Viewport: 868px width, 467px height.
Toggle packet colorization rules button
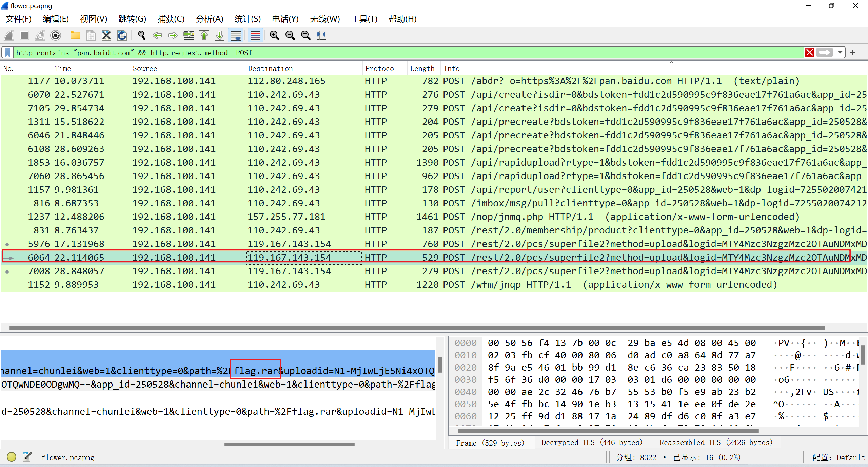tap(255, 35)
